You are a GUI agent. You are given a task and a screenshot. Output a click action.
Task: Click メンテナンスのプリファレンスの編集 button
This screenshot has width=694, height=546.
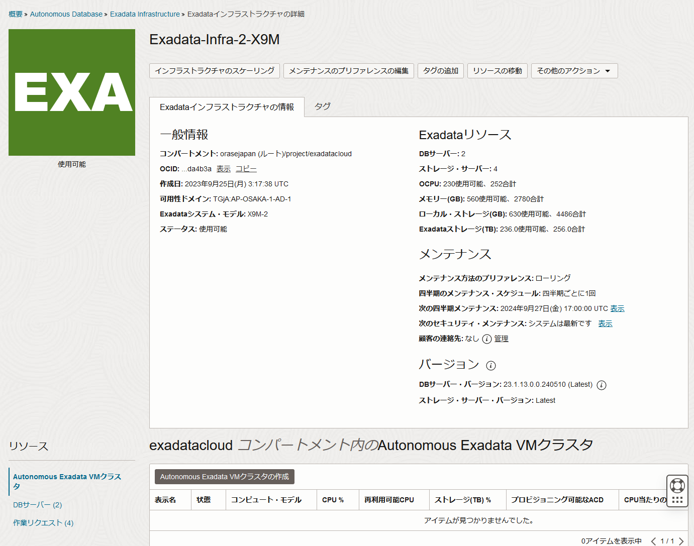click(x=348, y=71)
